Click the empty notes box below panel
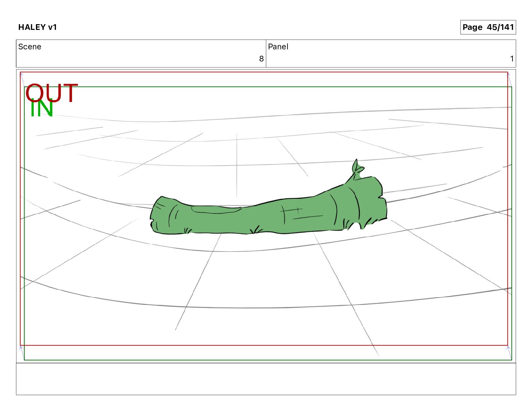 pyautogui.click(x=266, y=379)
